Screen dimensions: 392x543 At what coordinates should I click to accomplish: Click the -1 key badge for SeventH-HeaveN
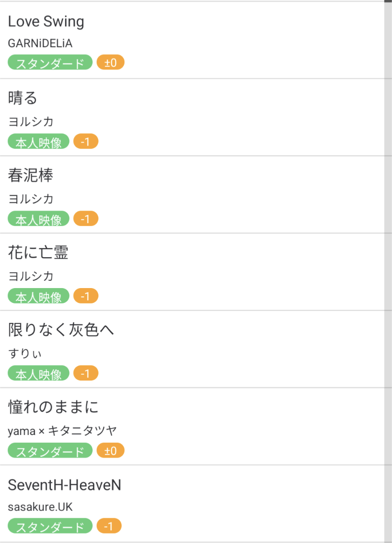pyautogui.click(x=109, y=527)
